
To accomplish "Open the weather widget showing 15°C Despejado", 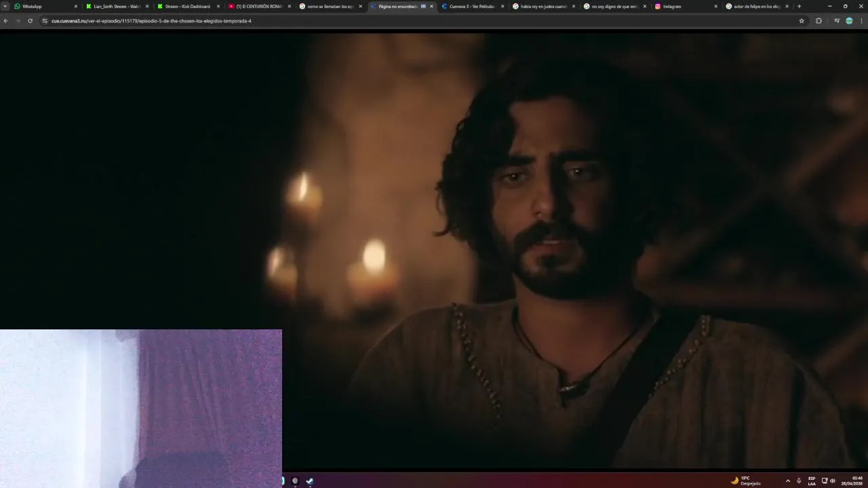I will (x=746, y=481).
